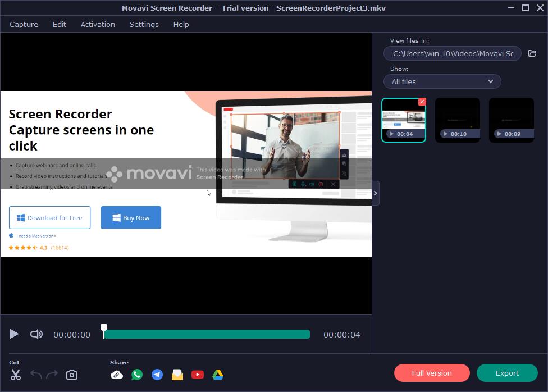The height and width of the screenshot is (392, 548).
Task: Delete the 00:04 clip with red X
Action: coord(422,102)
